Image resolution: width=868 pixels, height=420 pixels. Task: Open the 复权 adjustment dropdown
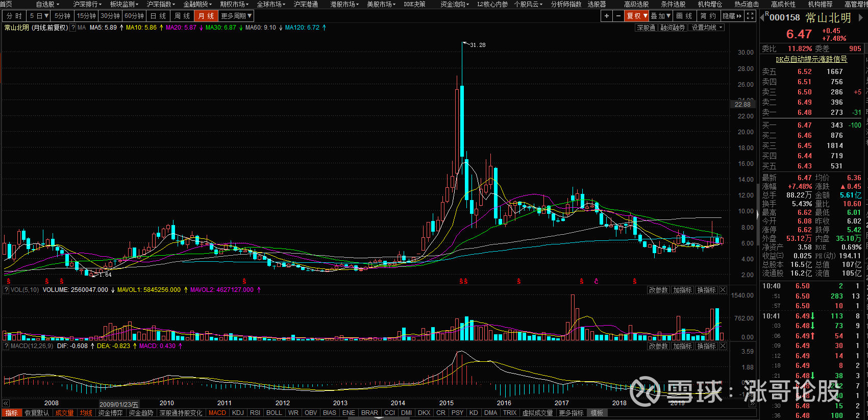pos(637,16)
